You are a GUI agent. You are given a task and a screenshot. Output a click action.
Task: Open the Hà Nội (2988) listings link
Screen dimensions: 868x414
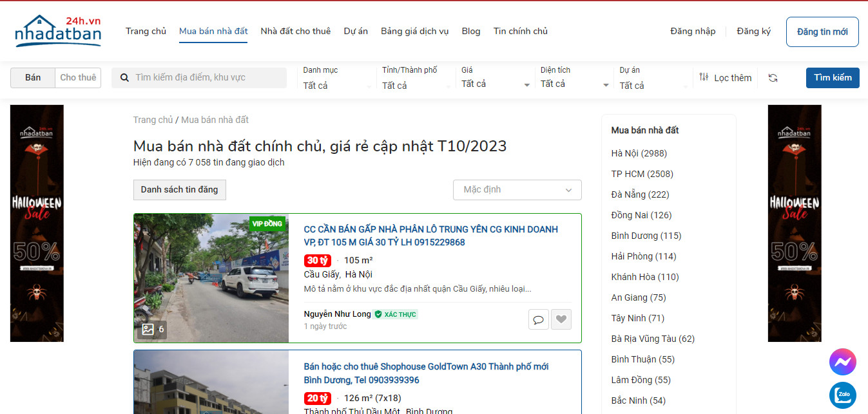639,153
